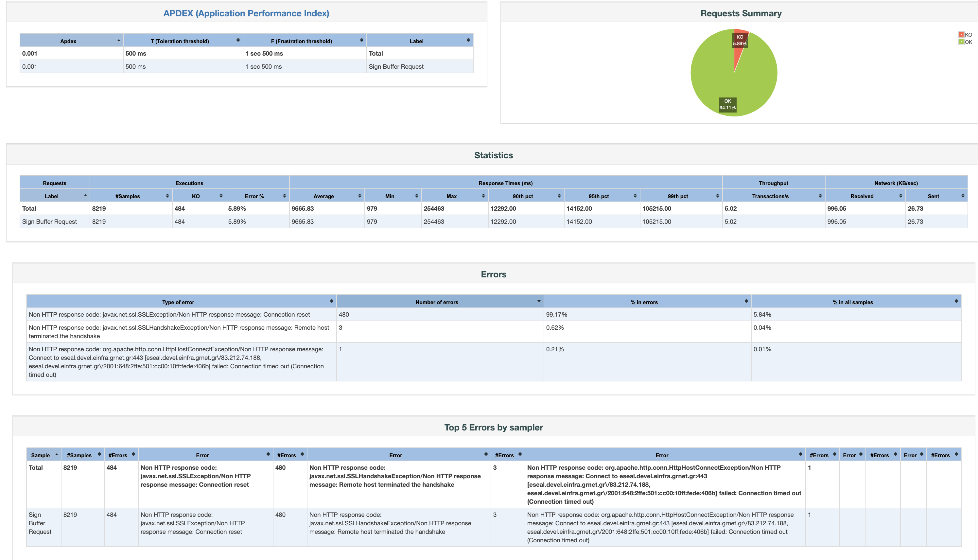Click the 0.62% value in Errors table
The width and height of the screenshot is (978, 560).
tap(555, 328)
